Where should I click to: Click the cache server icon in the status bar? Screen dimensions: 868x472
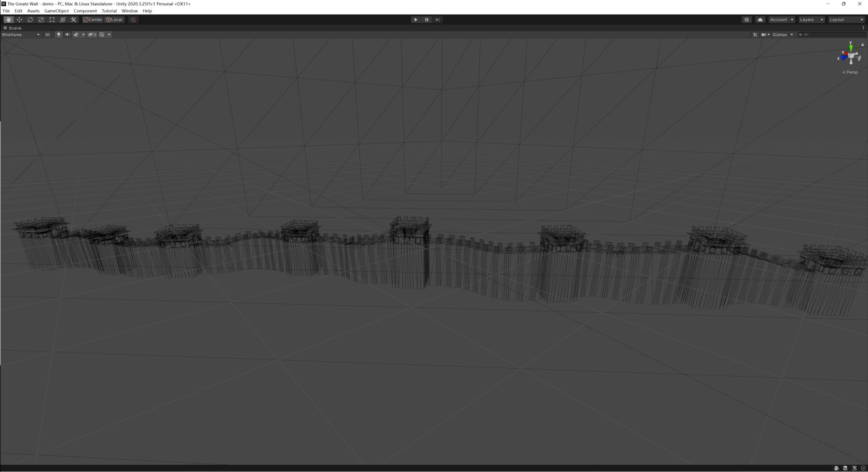845,468
